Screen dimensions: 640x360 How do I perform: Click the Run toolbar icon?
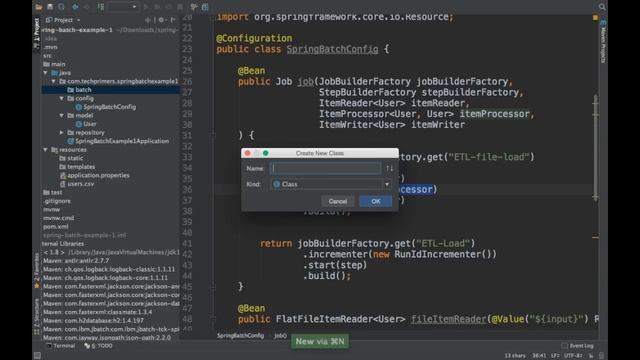(146, 7)
